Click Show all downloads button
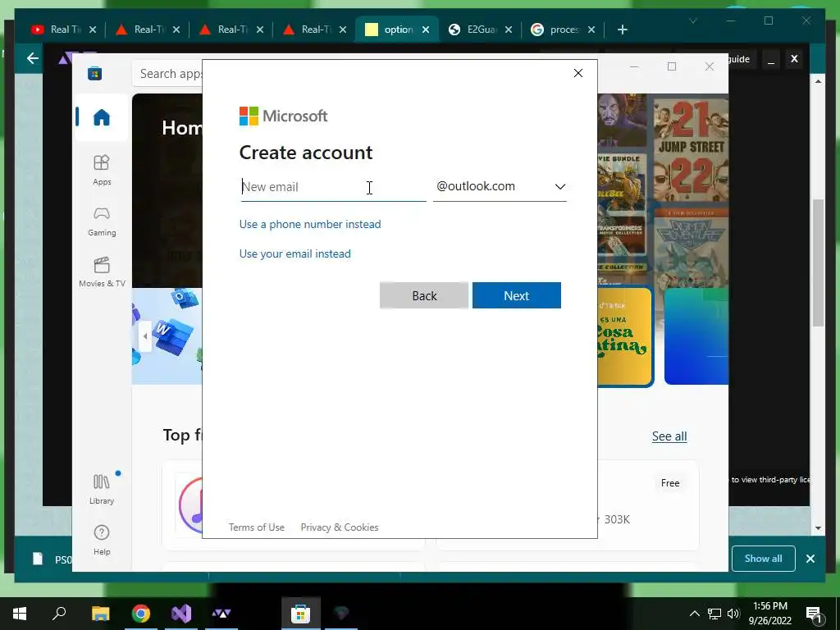Viewport: 840px width, 630px height. pos(764,558)
